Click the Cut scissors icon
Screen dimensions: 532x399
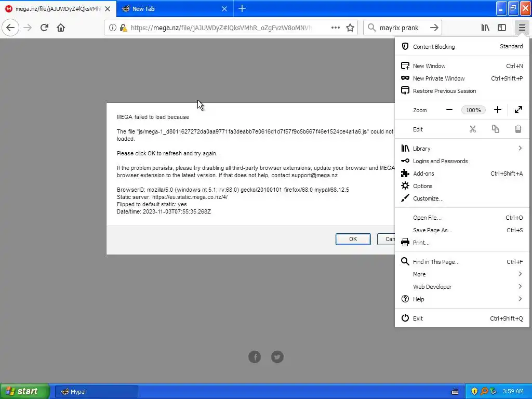[x=473, y=129]
